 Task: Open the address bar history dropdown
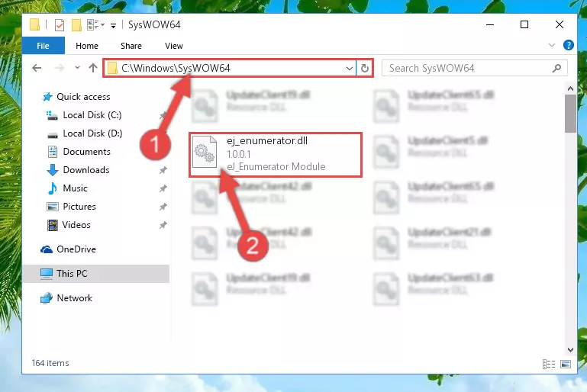[x=349, y=69]
